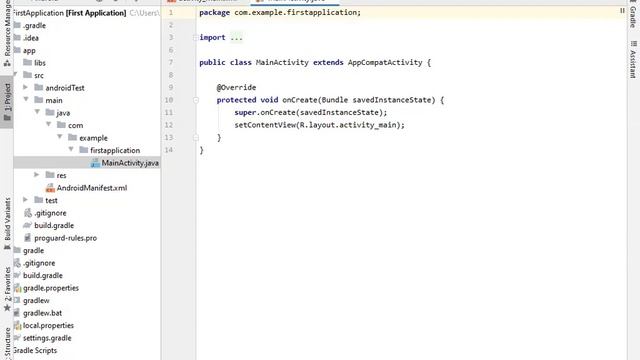Expand the res folder arrow
640x360 pixels.
pyautogui.click(x=36, y=175)
